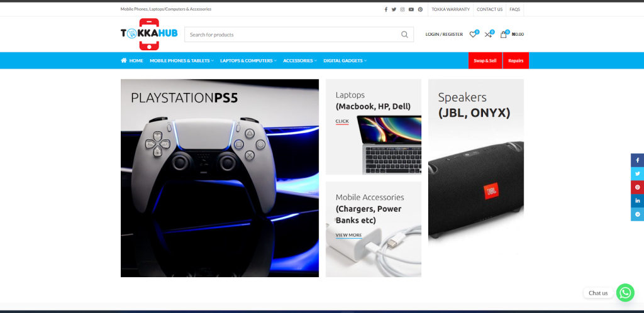Expand the Digital Gadgets dropdown
Image resolution: width=644 pixels, height=313 pixels.
[345, 61]
